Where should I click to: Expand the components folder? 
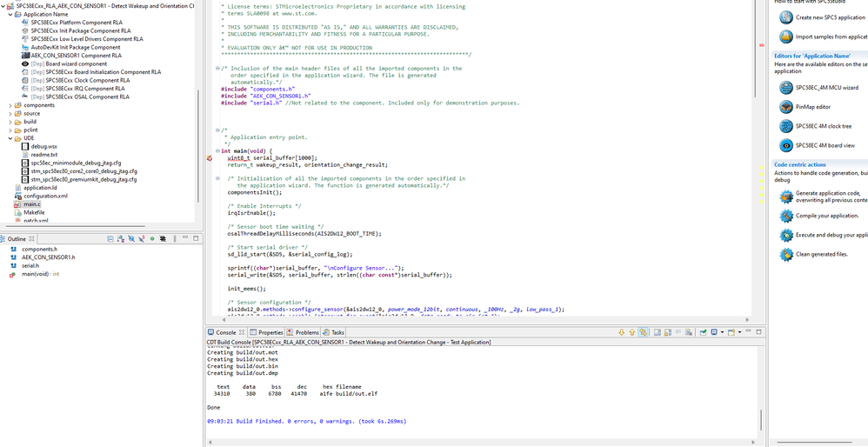(10, 105)
